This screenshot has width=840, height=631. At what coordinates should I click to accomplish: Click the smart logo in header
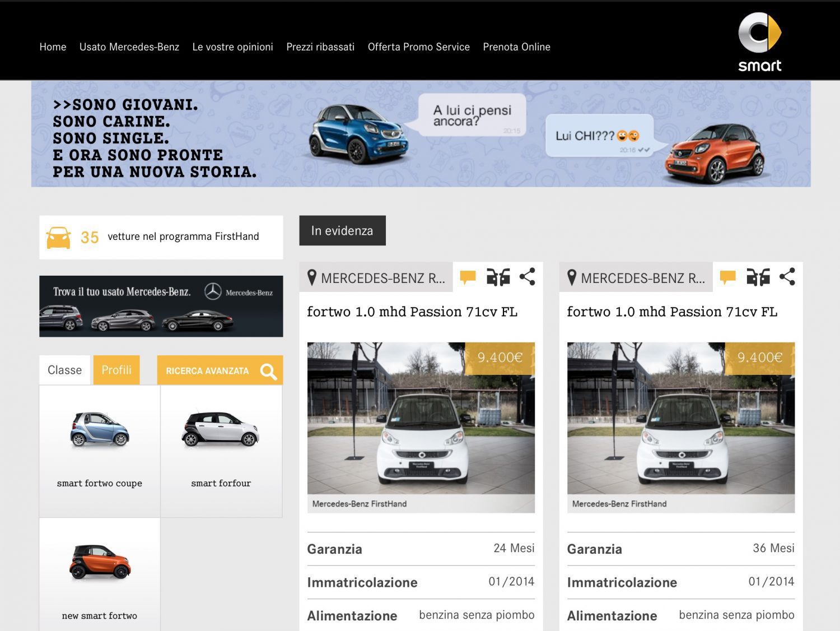point(759,43)
